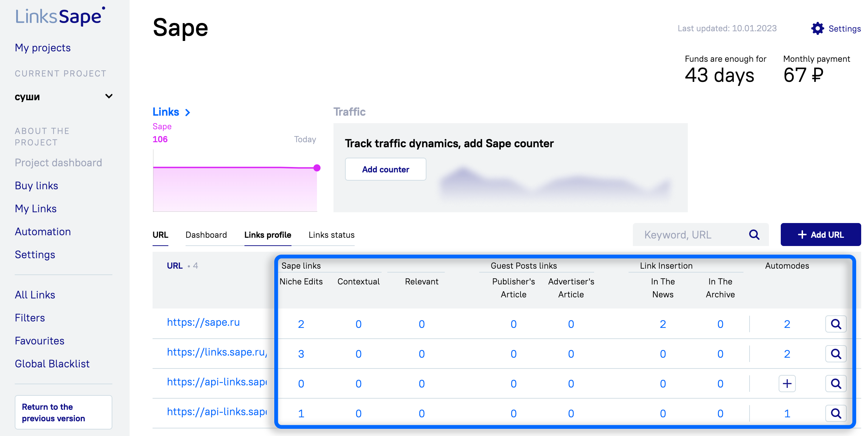Open Filters in sidebar
Screen dimensions: 868x436
(x=30, y=318)
